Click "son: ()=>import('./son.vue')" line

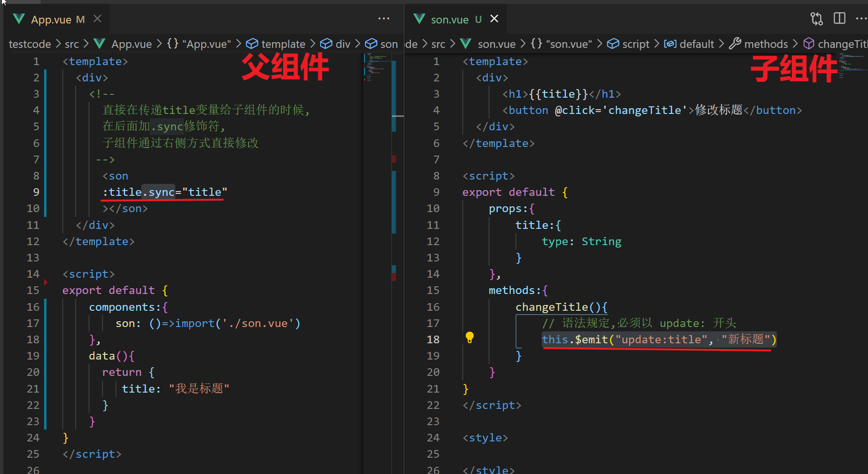pyautogui.click(x=208, y=323)
